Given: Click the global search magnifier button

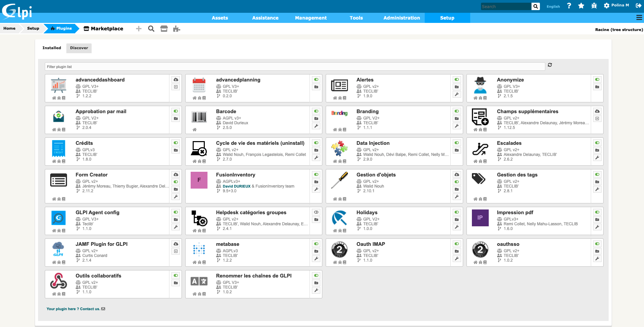Looking at the screenshot, I should coord(536,6).
